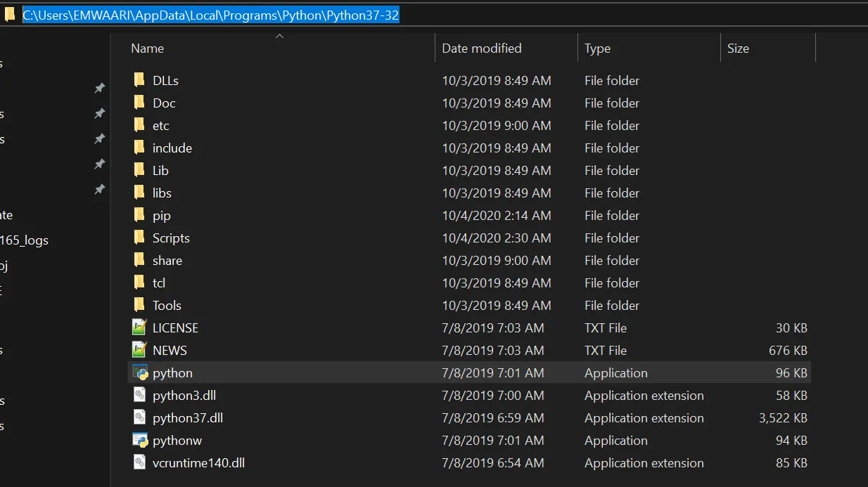Click python37.dll's date 7/8/2019 6:59 AM

[493, 418]
